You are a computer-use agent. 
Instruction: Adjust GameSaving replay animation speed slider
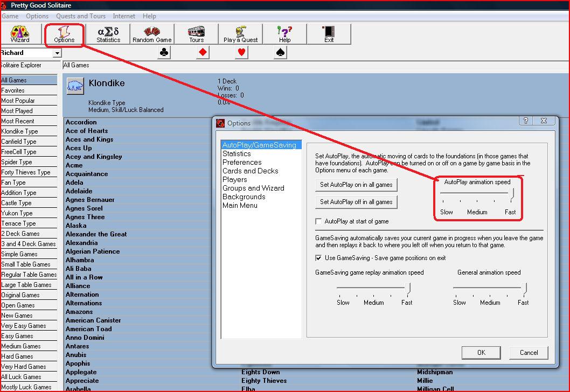(x=408, y=289)
